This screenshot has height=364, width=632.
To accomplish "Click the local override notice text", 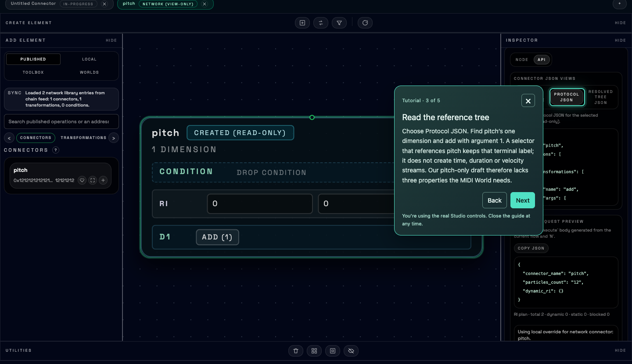I will pyautogui.click(x=565, y=335).
